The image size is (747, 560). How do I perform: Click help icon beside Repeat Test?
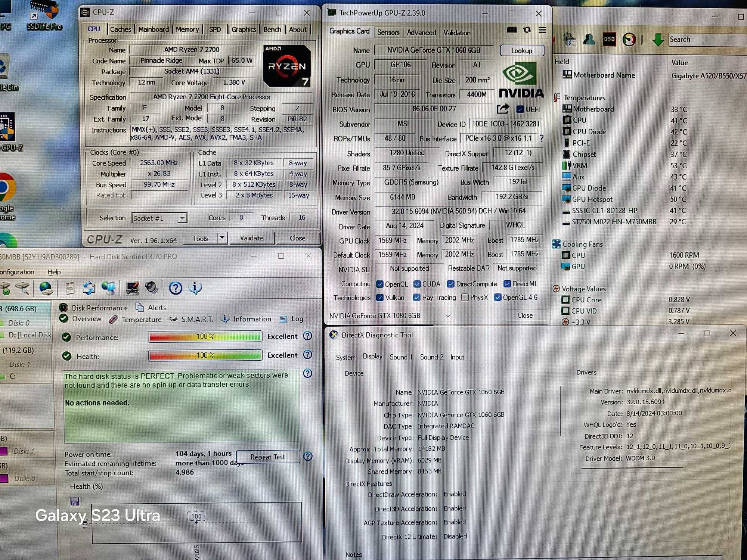[308, 456]
